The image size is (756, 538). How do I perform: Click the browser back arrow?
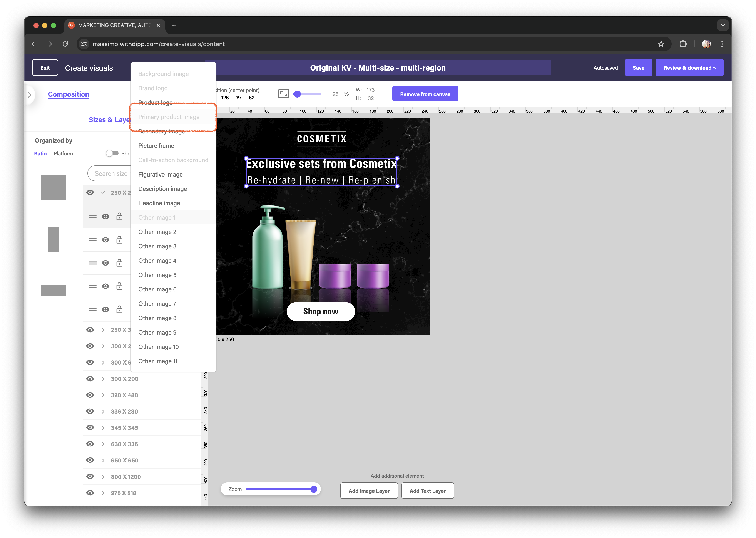tap(34, 44)
